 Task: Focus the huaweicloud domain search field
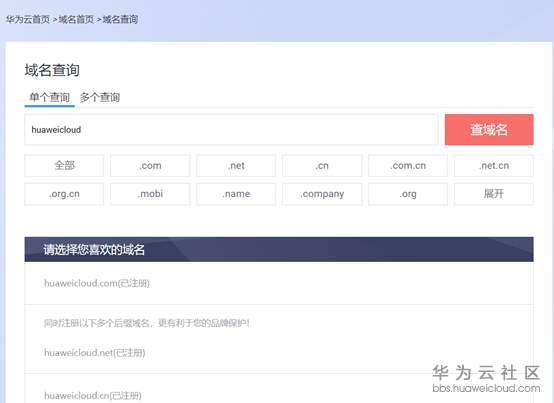tap(231, 130)
